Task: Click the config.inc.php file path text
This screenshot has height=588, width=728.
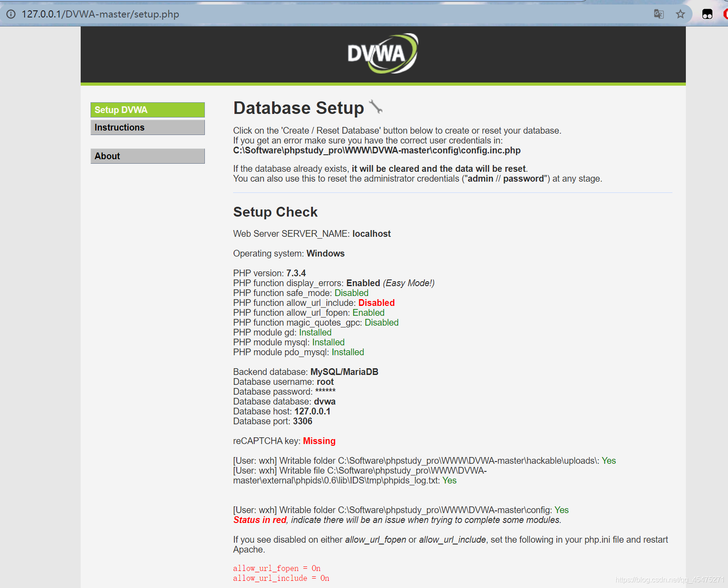Action: click(x=377, y=150)
